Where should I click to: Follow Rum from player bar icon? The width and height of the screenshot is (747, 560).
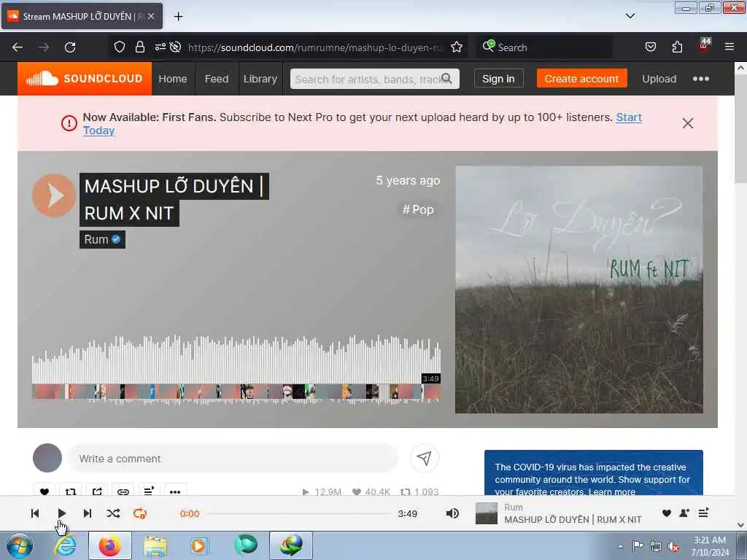[x=684, y=513]
